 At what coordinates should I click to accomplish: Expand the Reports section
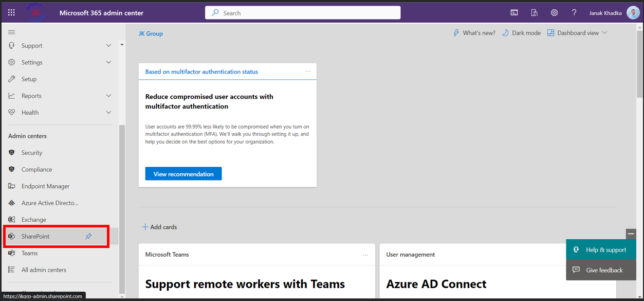point(108,95)
